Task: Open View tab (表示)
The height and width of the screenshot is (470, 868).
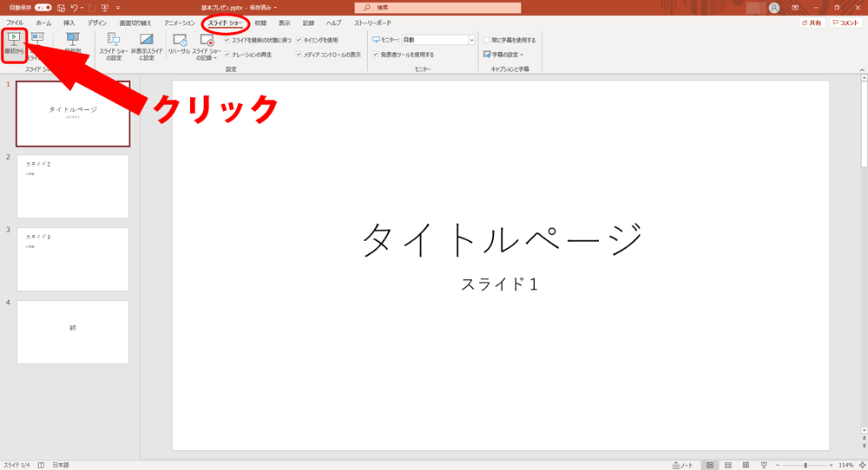Action: 285,23
